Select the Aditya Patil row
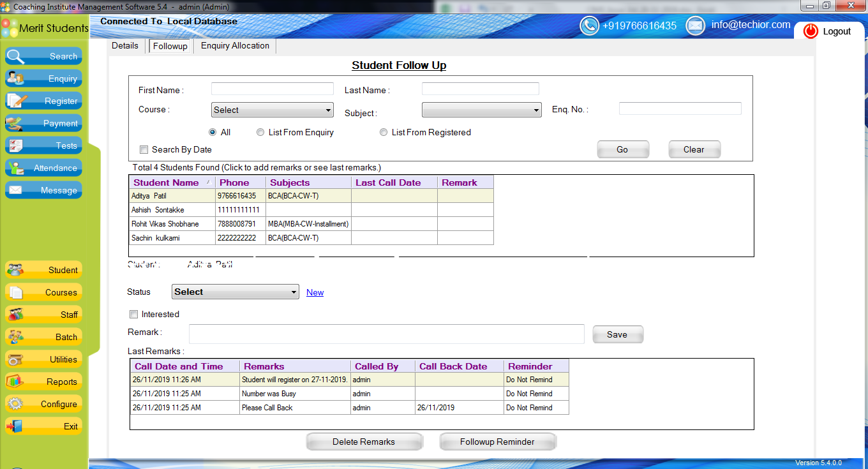The height and width of the screenshot is (469, 868). click(x=311, y=196)
